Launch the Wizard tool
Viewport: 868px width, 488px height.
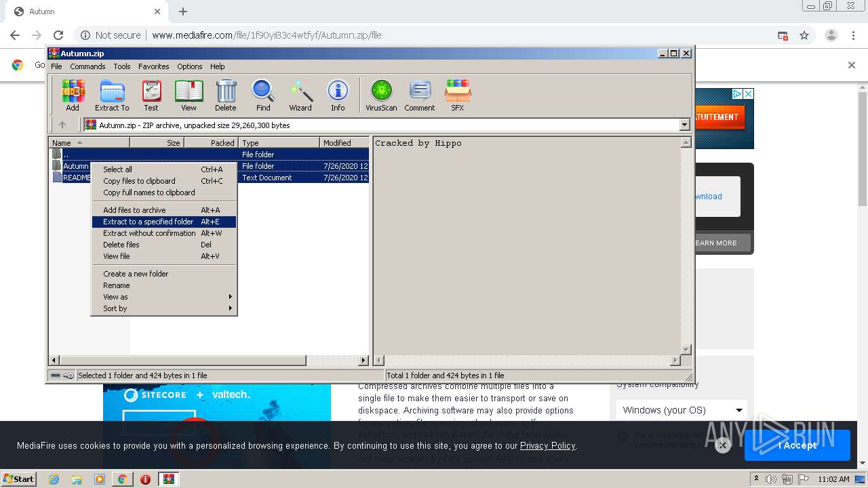[300, 95]
